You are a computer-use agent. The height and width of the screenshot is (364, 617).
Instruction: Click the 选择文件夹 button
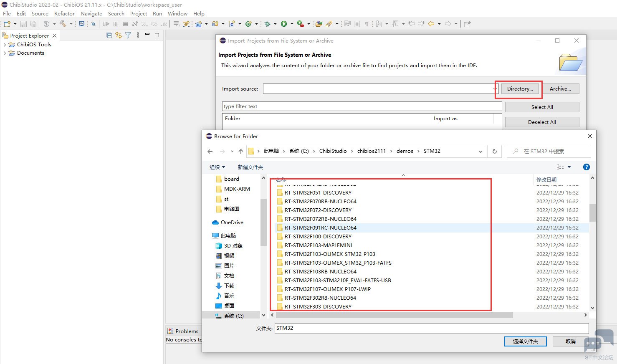click(526, 341)
